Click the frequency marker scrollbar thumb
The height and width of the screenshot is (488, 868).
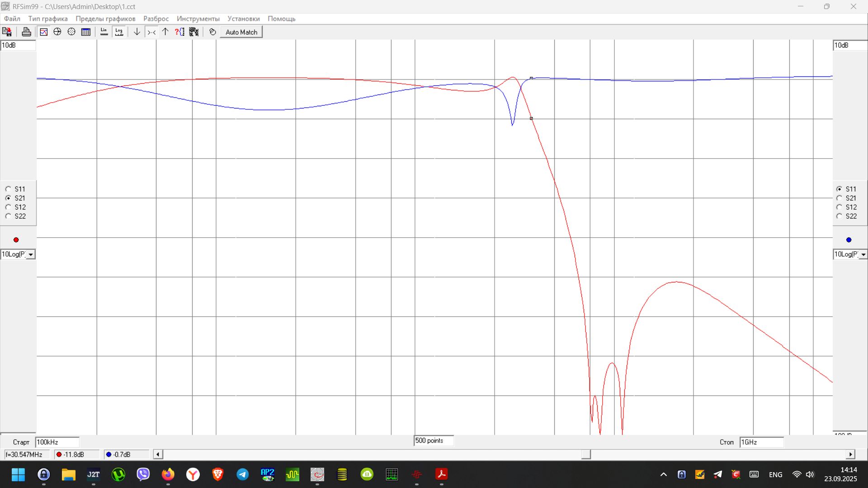click(586, 454)
